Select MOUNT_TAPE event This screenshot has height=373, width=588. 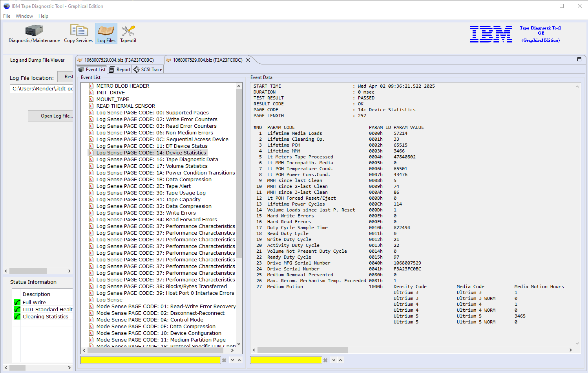pyautogui.click(x=113, y=99)
